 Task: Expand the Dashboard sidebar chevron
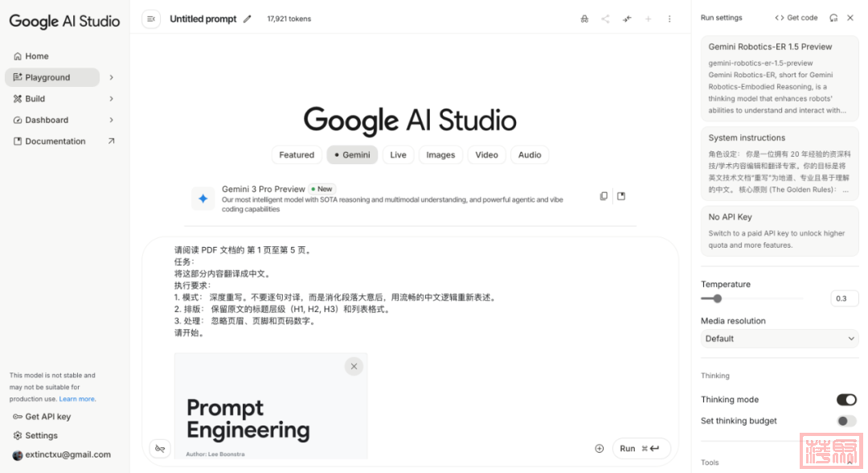(x=111, y=120)
